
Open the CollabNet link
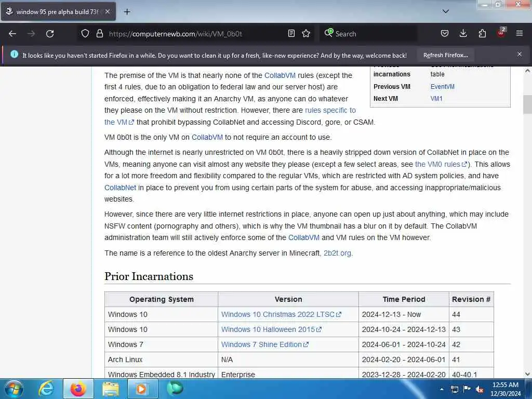120,188
